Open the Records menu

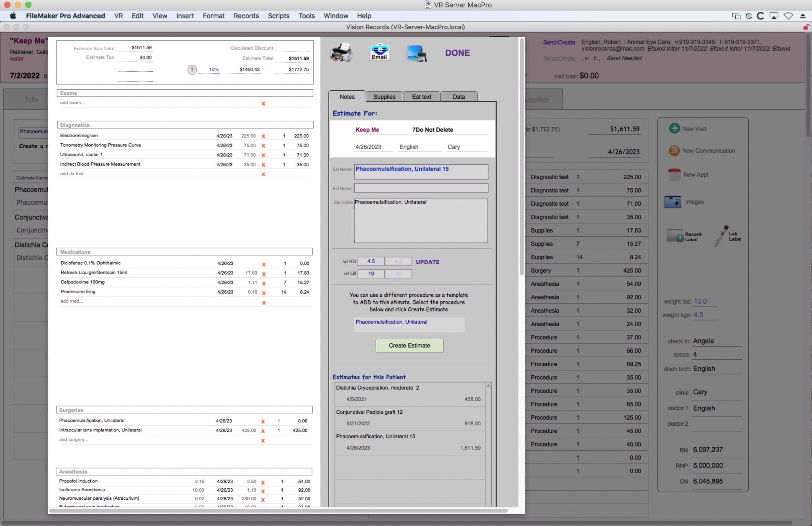(246, 16)
